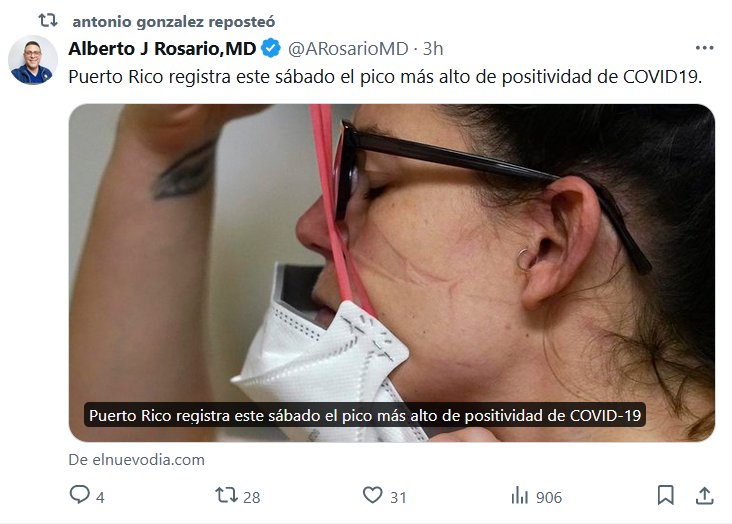View analytics bar chart icon
The height and width of the screenshot is (524, 732).
coord(520,496)
